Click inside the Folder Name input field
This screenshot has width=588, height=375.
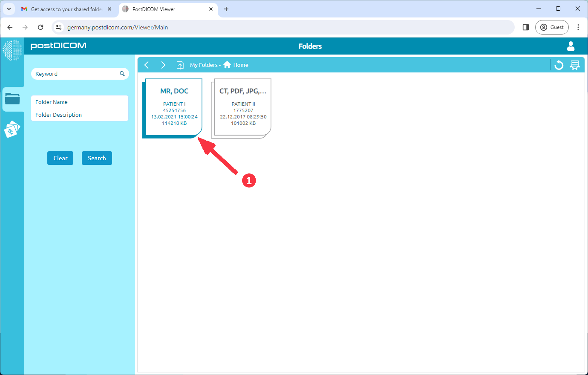(80, 102)
